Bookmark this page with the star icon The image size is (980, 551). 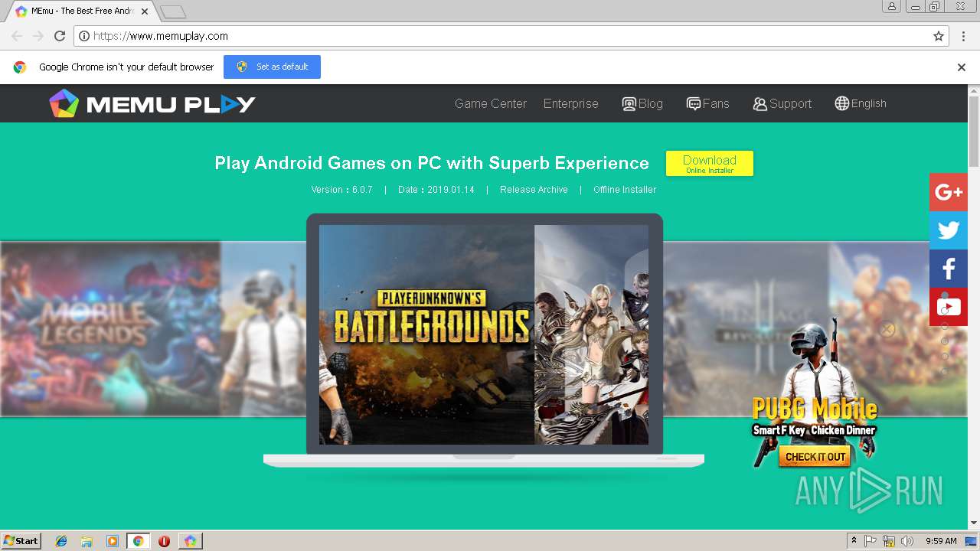coord(939,36)
